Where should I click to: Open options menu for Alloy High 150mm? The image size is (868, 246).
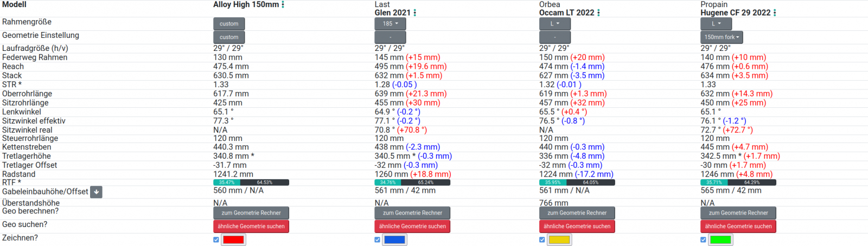[x=283, y=5]
